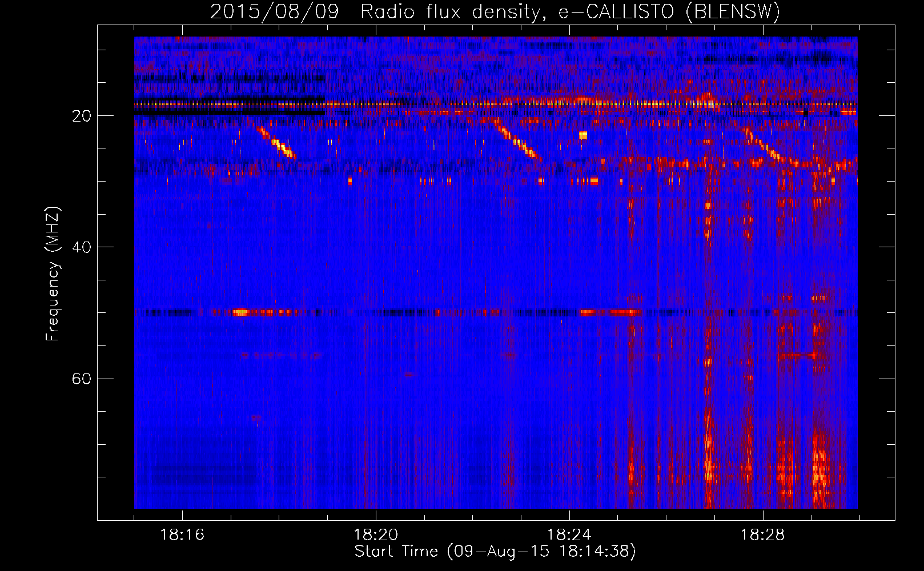Click the bright 50 MHz emission near 18:17
Screen dimensions: 924x571
pyautogui.click(x=241, y=312)
